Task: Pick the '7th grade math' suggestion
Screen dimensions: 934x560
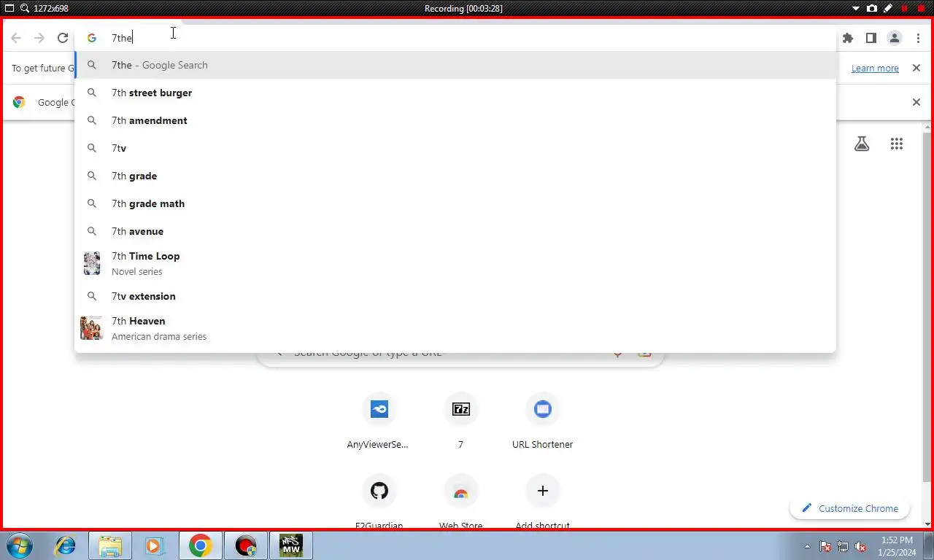Action: point(455,203)
